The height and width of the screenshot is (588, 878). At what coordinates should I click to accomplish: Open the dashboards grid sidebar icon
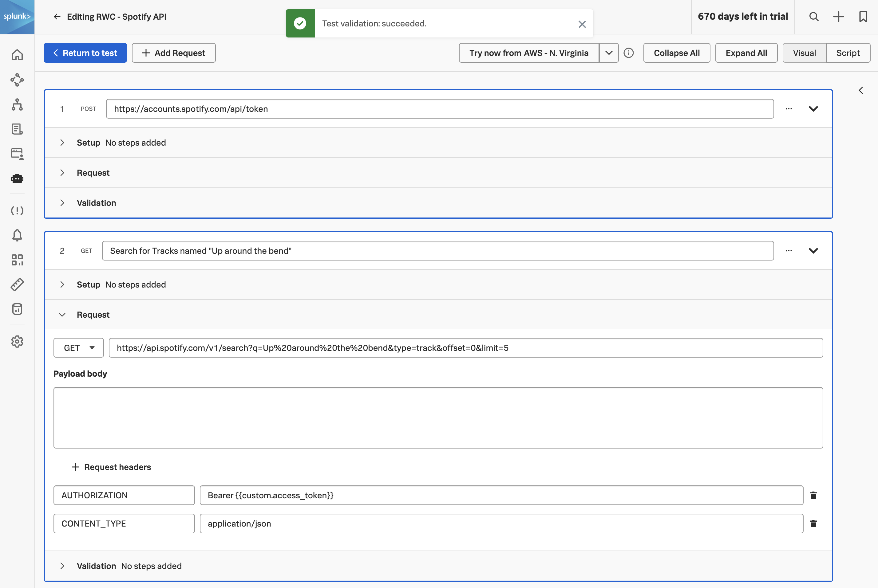[17, 260]
